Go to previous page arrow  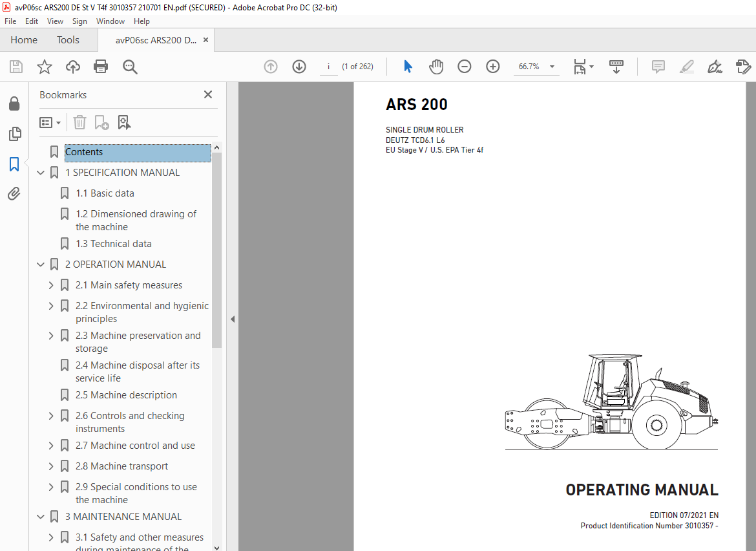pyautogui.click(x=271, y=67)
